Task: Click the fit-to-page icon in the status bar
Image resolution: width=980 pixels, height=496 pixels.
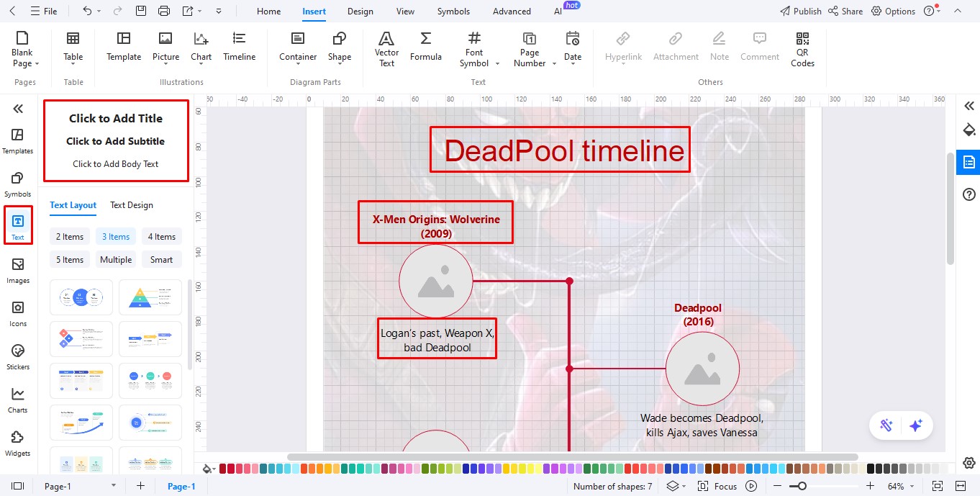Action: tap(937, 487)
